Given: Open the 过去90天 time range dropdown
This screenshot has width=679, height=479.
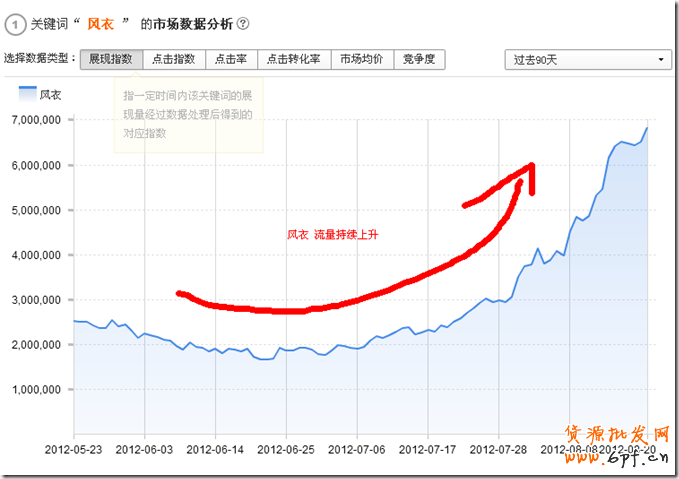Looking at the screenshot, I should 588,60.
